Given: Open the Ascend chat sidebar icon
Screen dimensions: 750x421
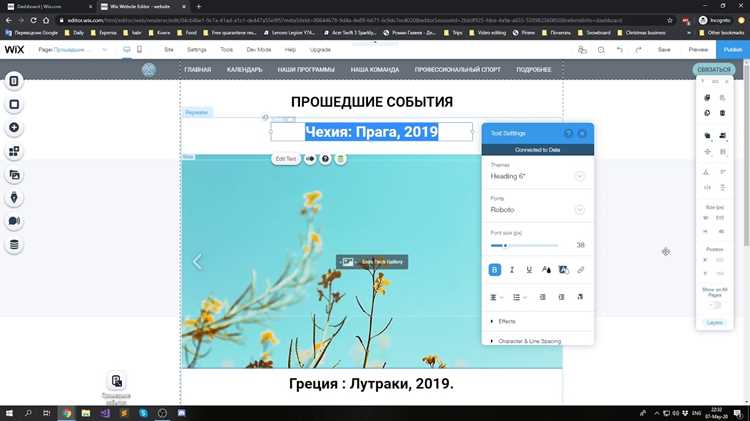Looking at the screenshot, I should (14, 221).
